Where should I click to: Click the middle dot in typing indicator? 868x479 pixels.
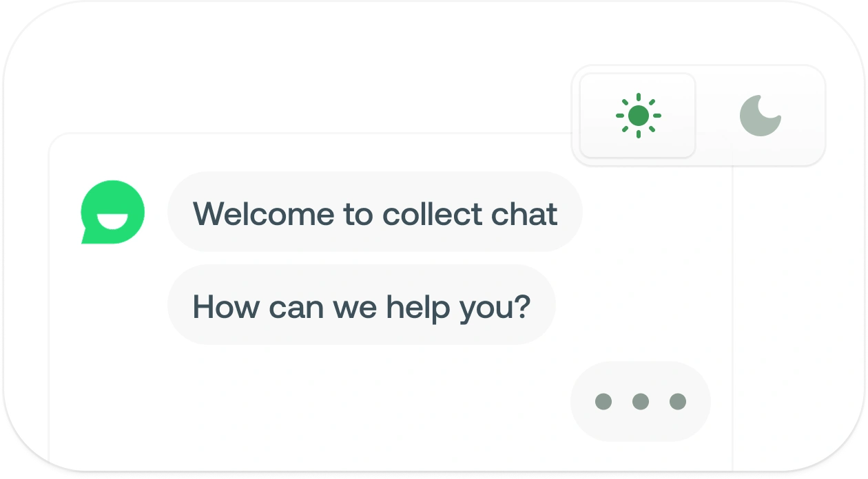(640, 401)
